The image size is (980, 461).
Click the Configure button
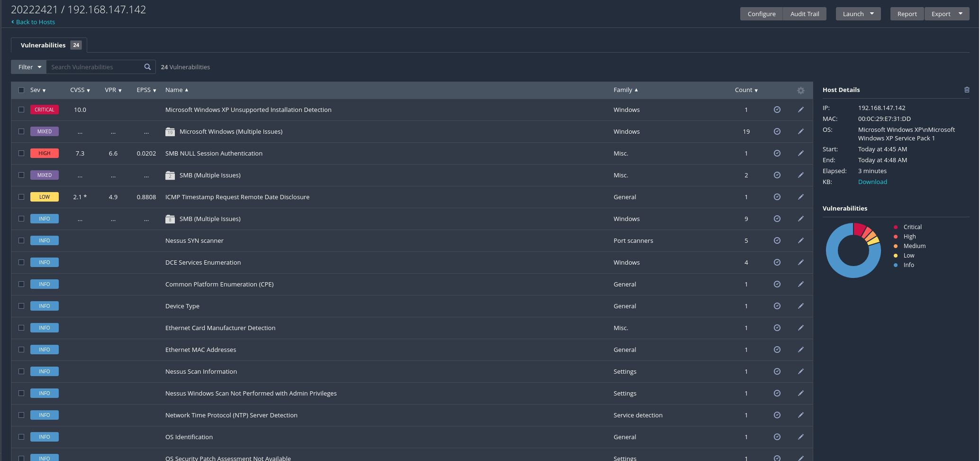(762, 14)
